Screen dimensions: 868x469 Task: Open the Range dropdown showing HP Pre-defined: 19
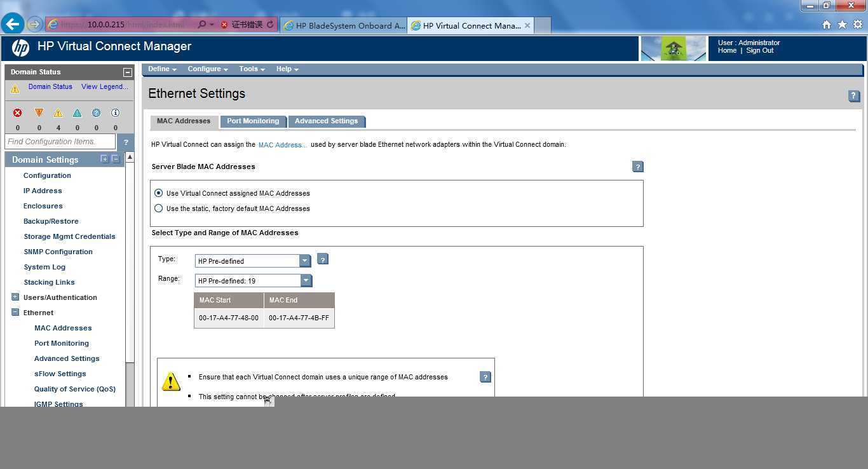254,280
